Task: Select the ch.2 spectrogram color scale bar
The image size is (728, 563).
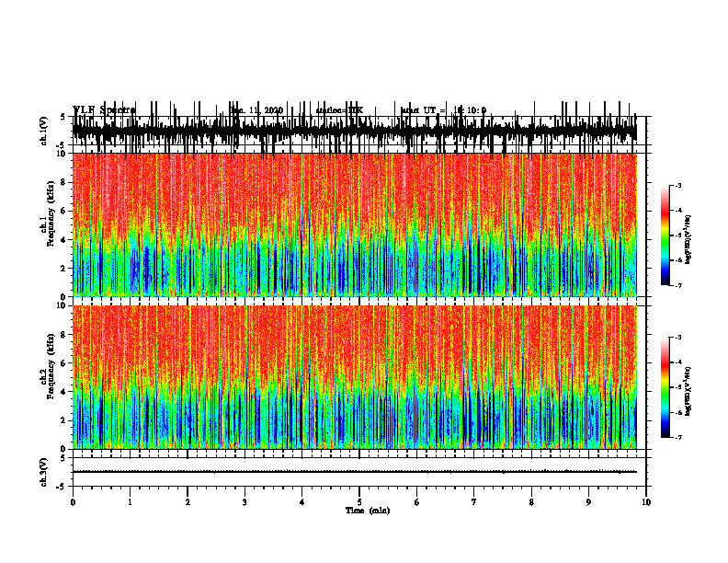Action: 665,387
